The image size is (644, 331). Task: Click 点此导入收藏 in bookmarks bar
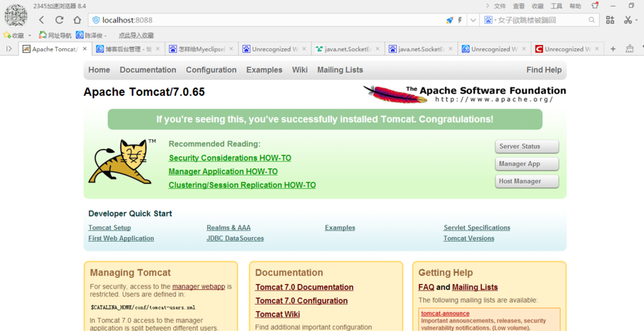[136, 36]
